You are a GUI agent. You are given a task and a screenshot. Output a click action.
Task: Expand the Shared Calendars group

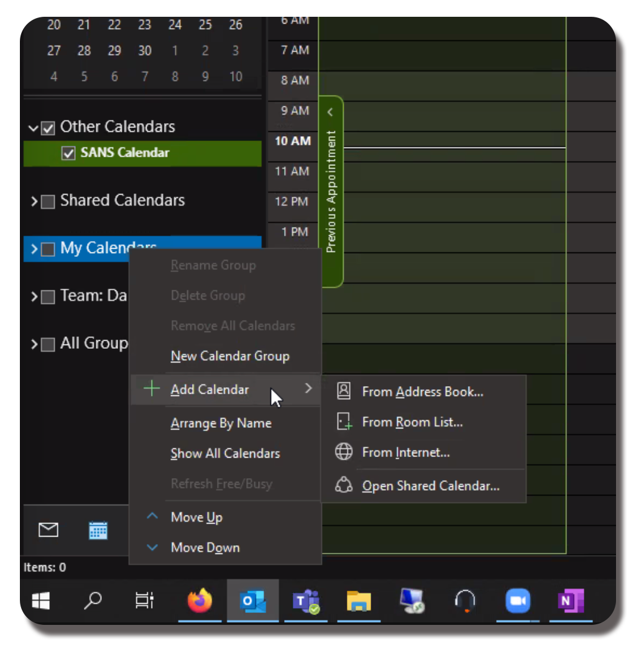pos(34,201)
